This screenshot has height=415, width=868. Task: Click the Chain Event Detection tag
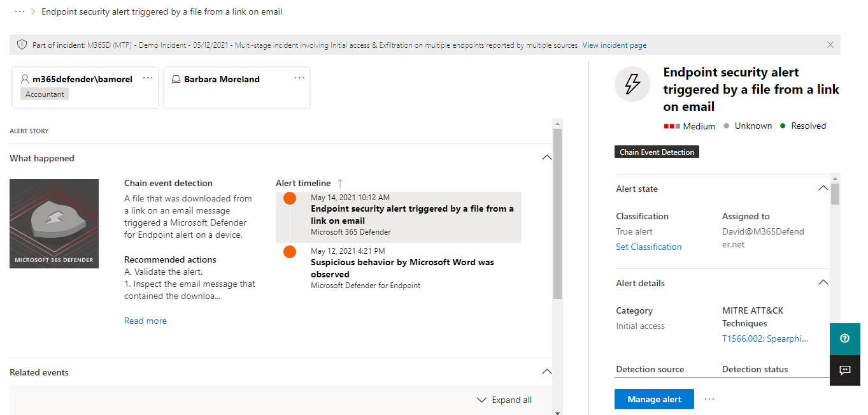pos(657,152)
